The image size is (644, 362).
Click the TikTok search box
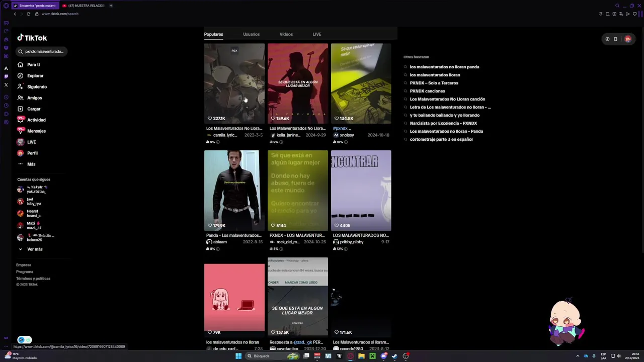[x=41, y=51]
